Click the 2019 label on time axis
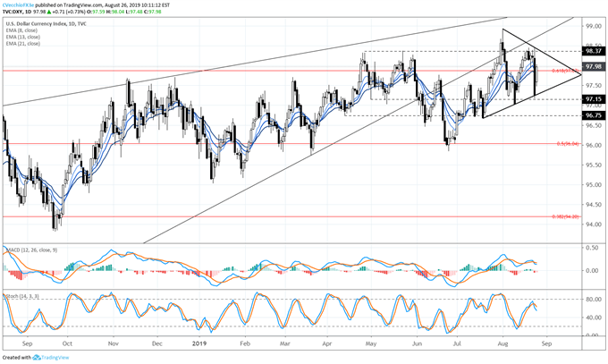 point(198,343)
